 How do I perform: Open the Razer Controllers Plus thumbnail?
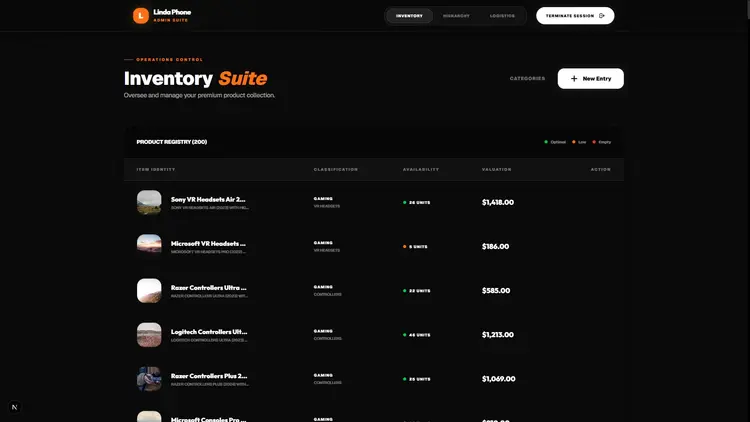tap(149, 378)
